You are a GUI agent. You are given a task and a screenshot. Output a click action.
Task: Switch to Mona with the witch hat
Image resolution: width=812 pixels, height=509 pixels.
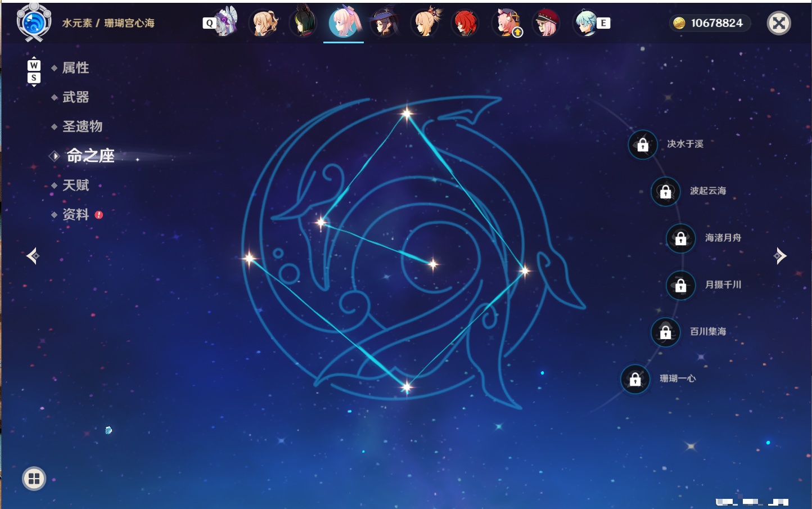click(x=385, y=23)
